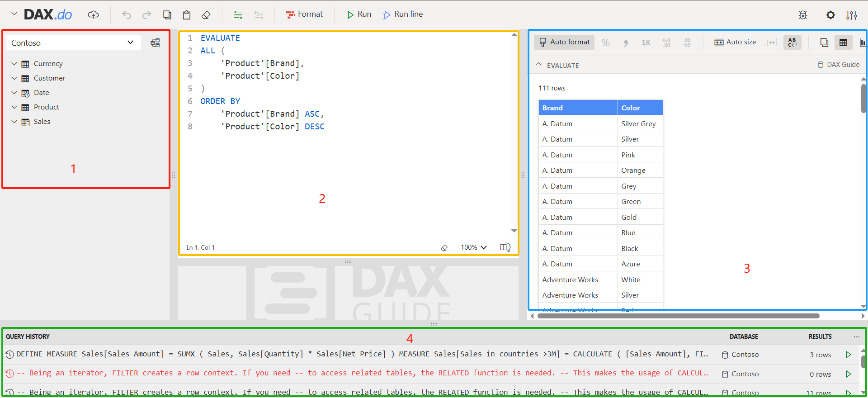Expand the Customer table
The image size is (868, 398).
(14, 78)
